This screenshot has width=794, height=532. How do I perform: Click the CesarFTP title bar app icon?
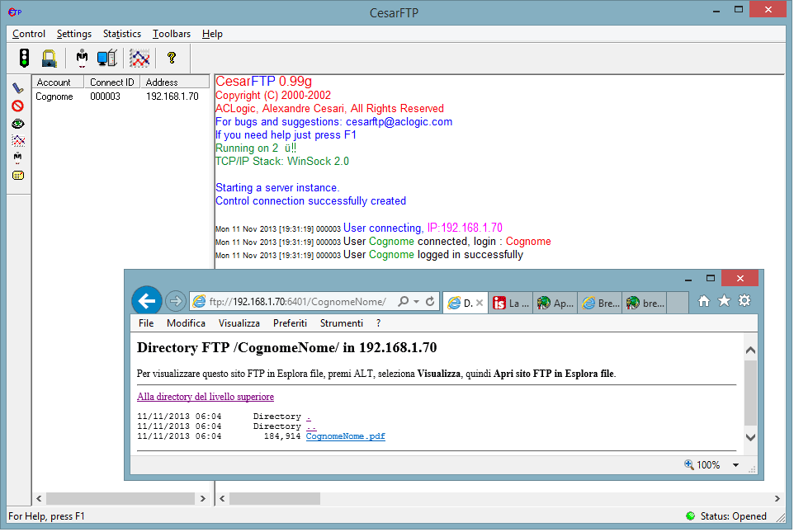(15, 12)
